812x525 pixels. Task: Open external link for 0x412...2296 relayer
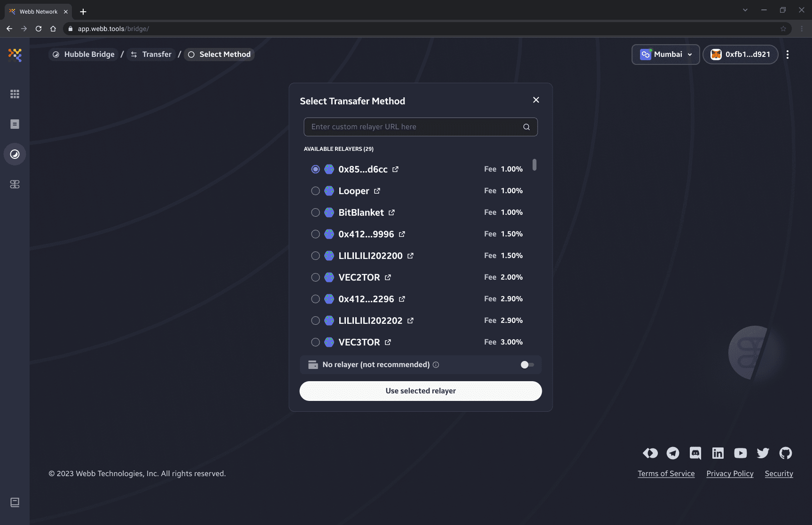point(402,299)
